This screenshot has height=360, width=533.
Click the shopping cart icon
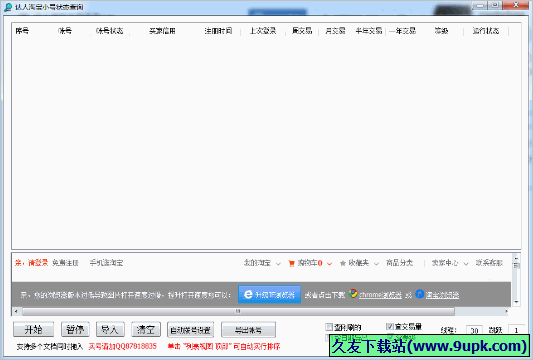click(x=291, y=263)
